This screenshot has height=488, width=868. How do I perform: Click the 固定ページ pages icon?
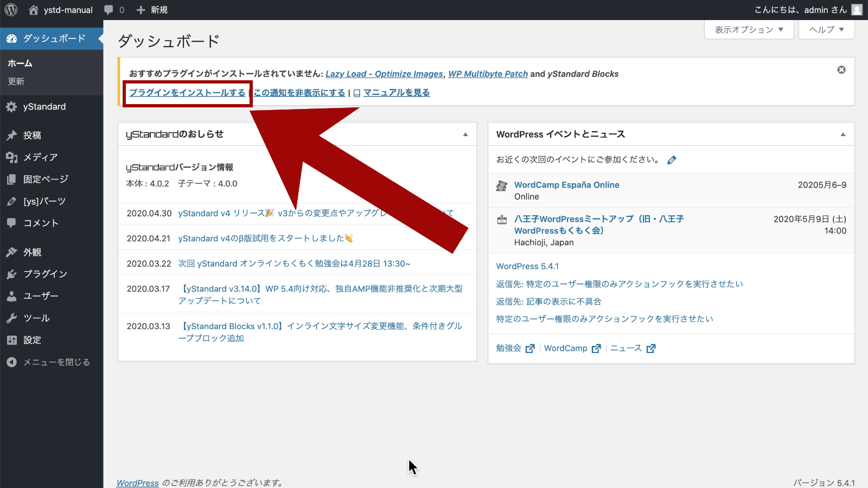click(x=11, y=179)
